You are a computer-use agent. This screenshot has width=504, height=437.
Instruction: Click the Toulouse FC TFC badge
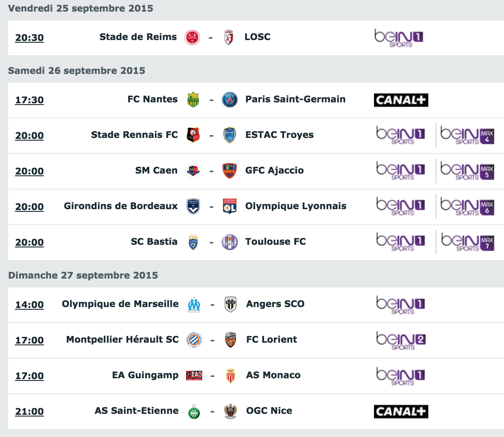pyautogui.click(x=230, y=242)
